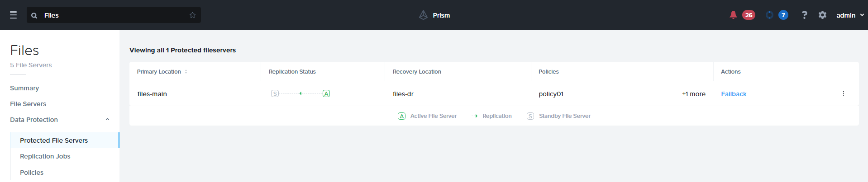Screen dimensions: 868x182
Task: Click the active A icon in files-main row
Action: tap(326, 93)
